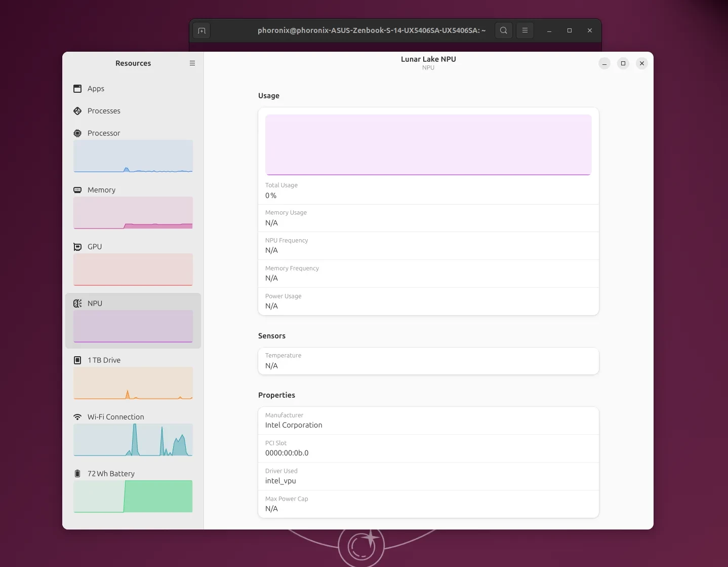
Task: Select the GPU card icon
Action: point(77,247)
